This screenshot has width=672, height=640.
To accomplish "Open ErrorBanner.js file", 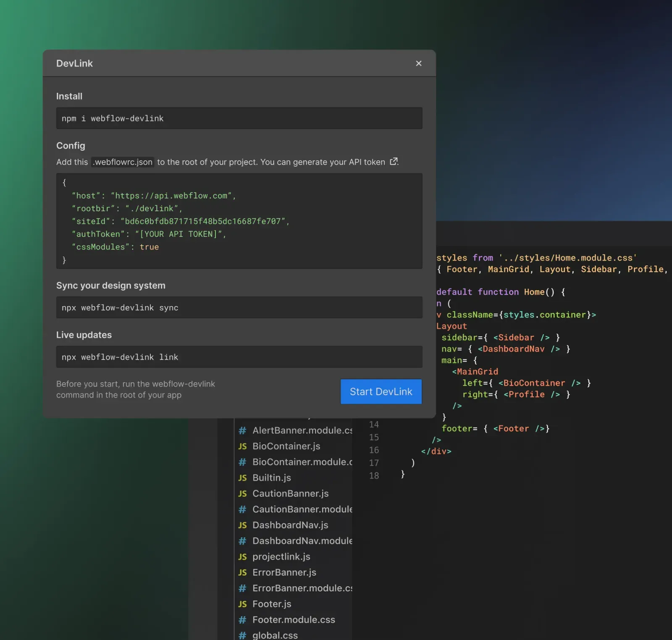I will point(284,572).
